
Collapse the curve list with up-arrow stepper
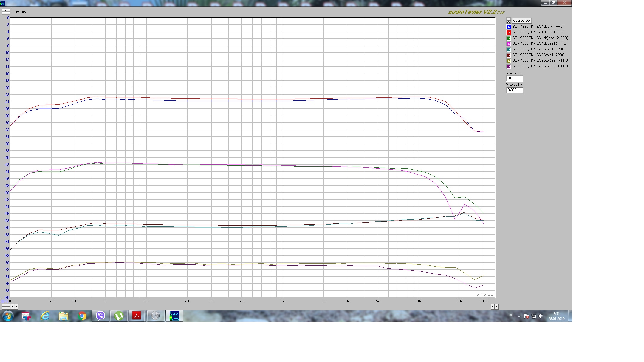pos(508,19)
